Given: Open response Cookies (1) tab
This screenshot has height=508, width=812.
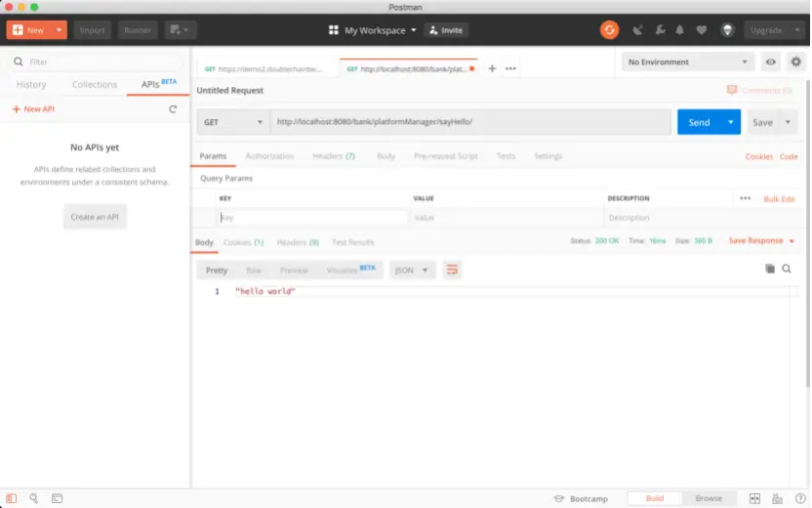Looking at the screenshot, I should point(243,242).
